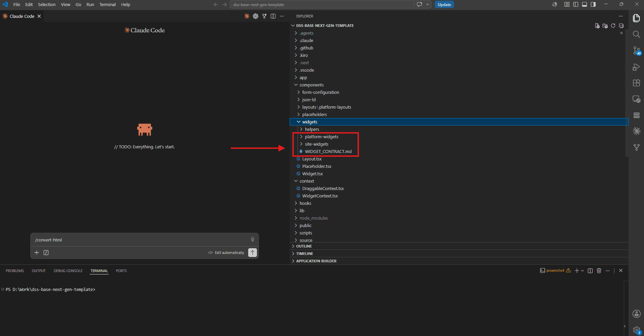Open Source Control view with 40 badge

[x=636, y=50]
